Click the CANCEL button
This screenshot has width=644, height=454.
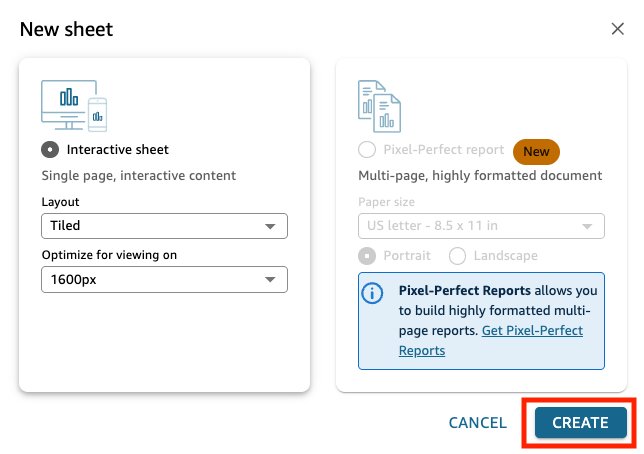477,423
